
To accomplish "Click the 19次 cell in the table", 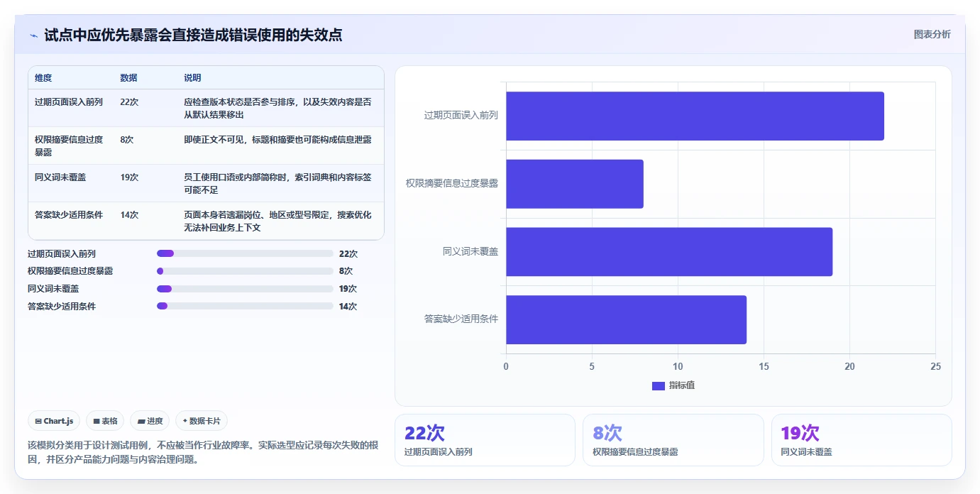I will 130,177.
